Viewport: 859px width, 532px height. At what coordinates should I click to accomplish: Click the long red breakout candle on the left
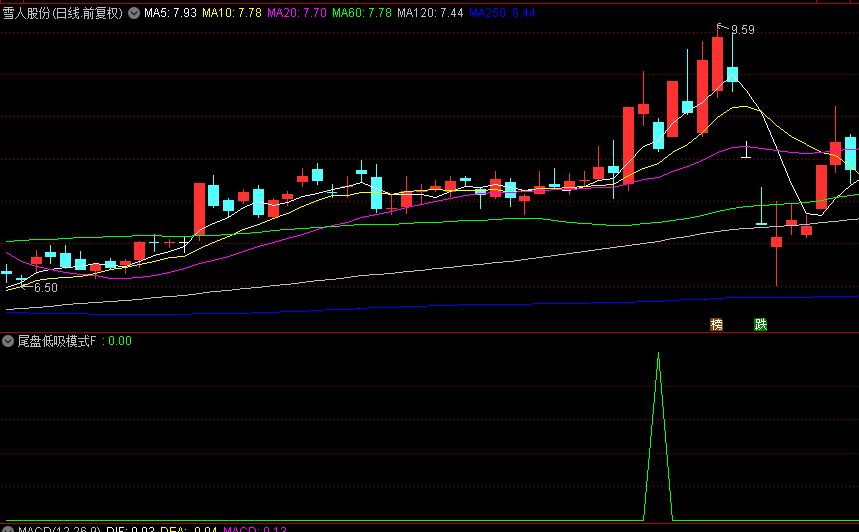[x=199, y=208]
